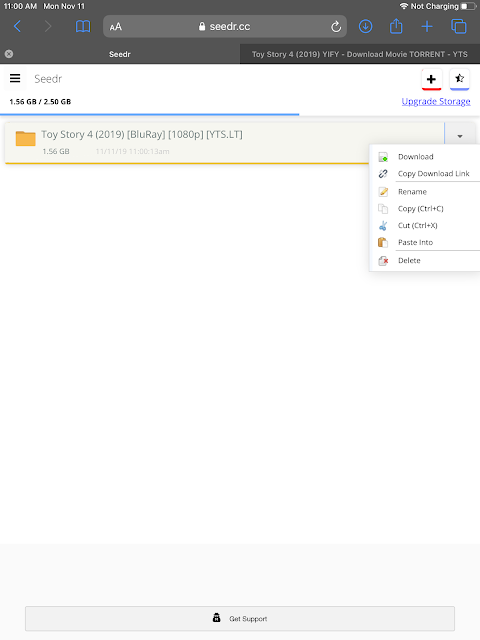Click the Seedr title text
The width and height of the screenshot is (480, 640).
pos(48,79)
